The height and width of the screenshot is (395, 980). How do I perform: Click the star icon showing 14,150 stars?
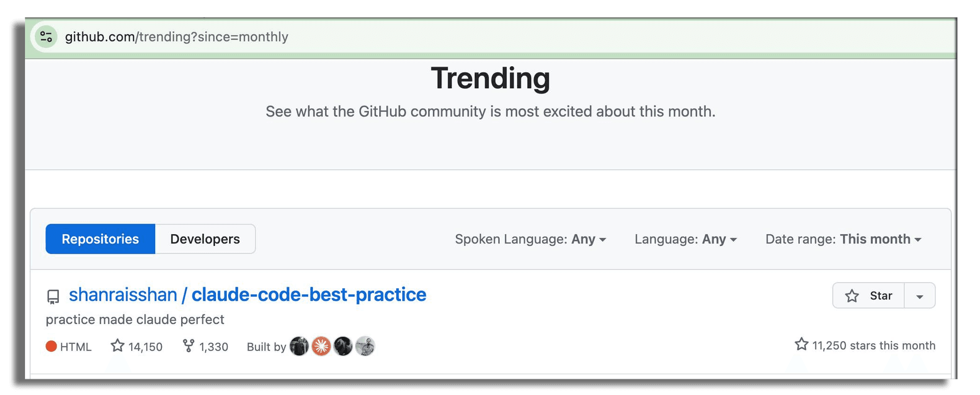click(117, 346)
